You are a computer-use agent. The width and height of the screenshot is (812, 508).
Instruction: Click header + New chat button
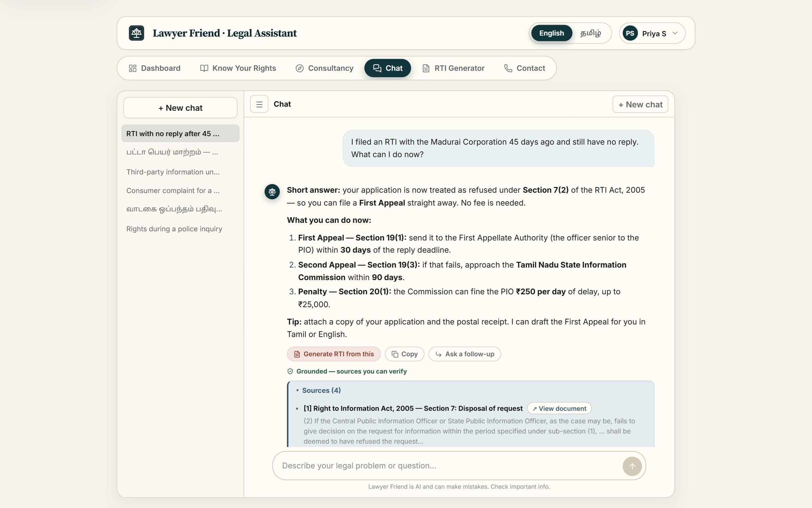pos(640,104)
